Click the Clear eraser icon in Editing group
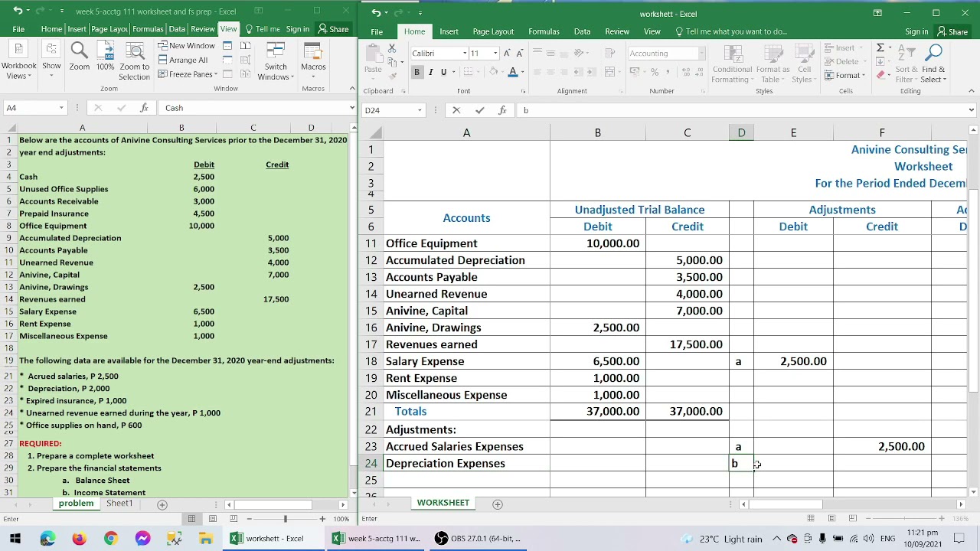The width and height of the screenshot is (980, 551). click(880, 75)
